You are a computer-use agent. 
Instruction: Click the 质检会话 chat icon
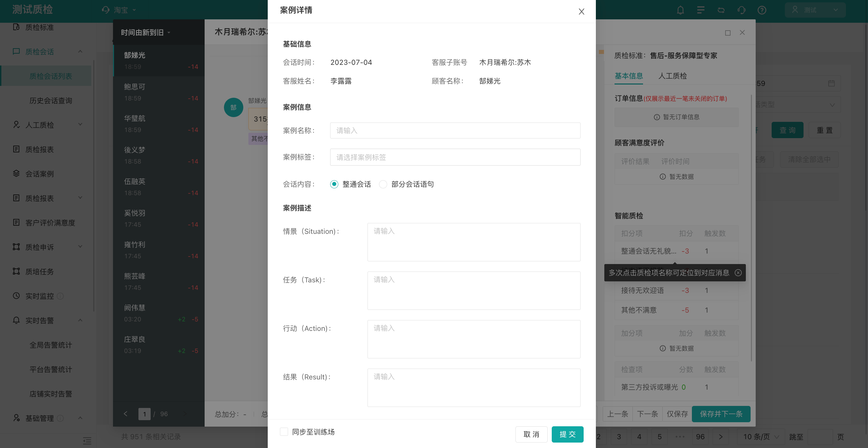pos(16,52)
